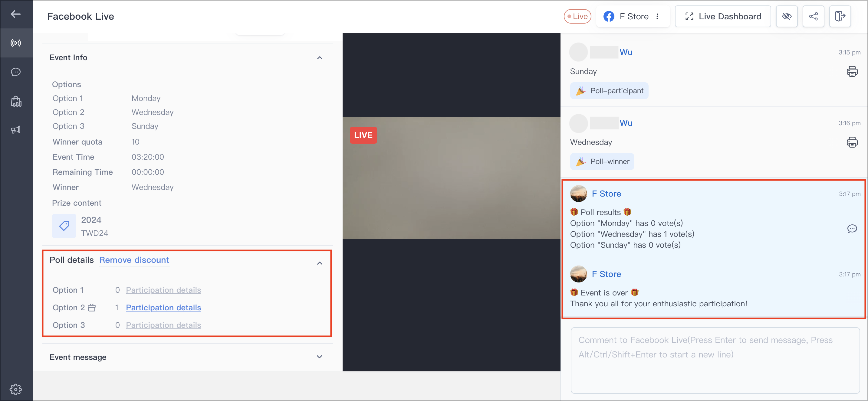This screenshot has height=401, width=868.
Task: Click the exit live room icon
Action: pos(840,16)
